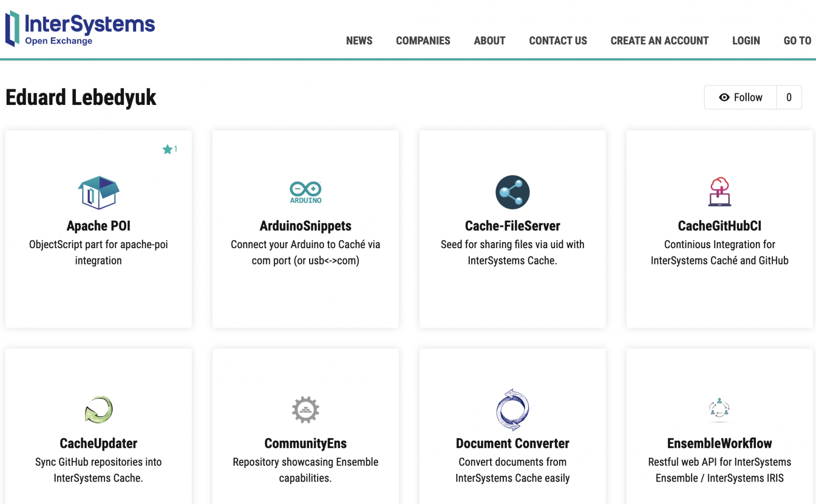Click the InterSystems Open Exchange logo
Screen dimensions: 816x504
80,29
